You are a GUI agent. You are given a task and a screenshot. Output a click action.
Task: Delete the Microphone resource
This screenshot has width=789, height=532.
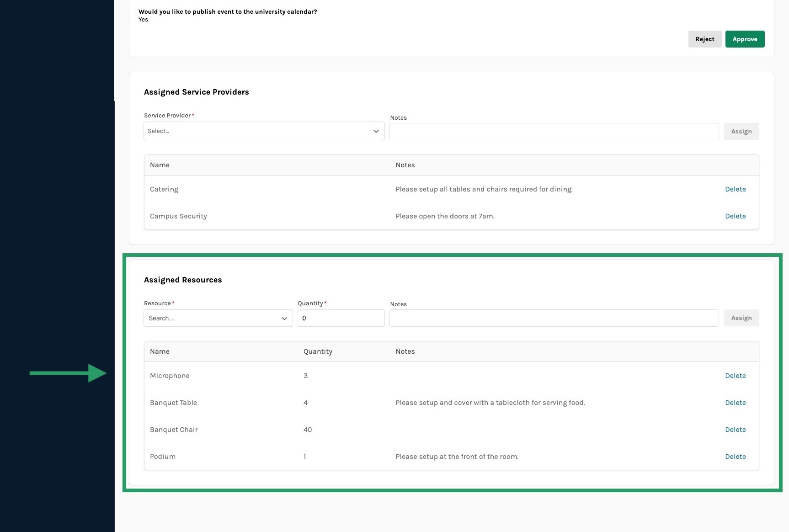tap(735, 376)
